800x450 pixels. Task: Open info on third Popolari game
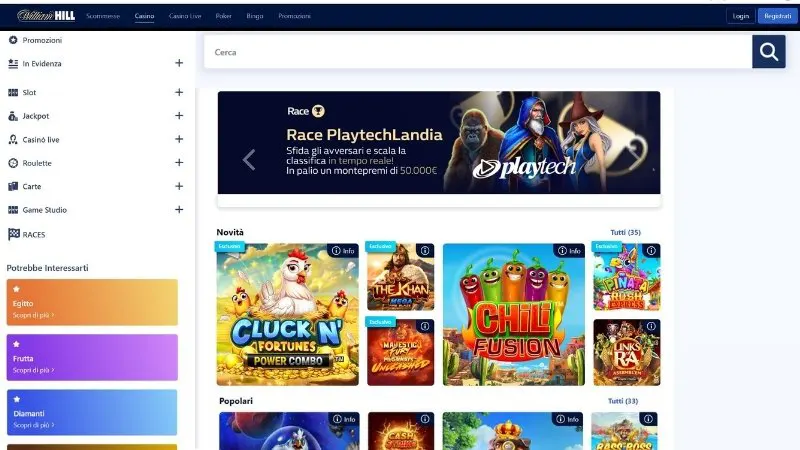pyautogui.click(x=567, y=419)
